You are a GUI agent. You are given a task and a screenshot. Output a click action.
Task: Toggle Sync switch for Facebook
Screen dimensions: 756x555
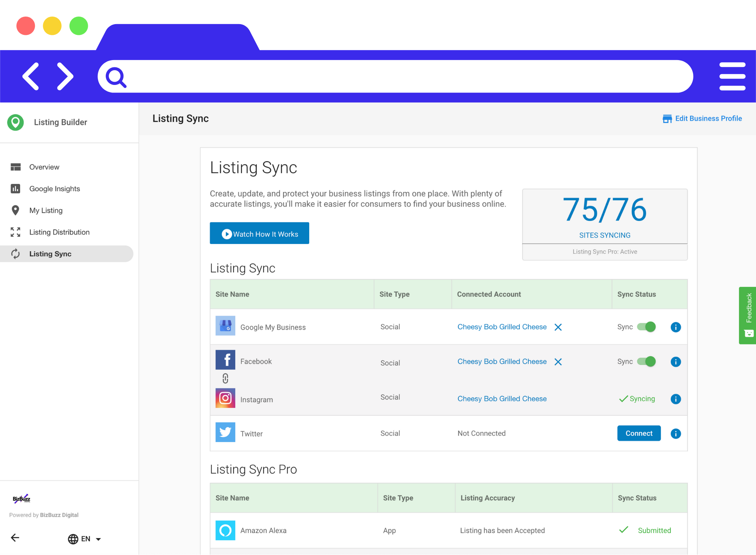[x=647, y=361]
